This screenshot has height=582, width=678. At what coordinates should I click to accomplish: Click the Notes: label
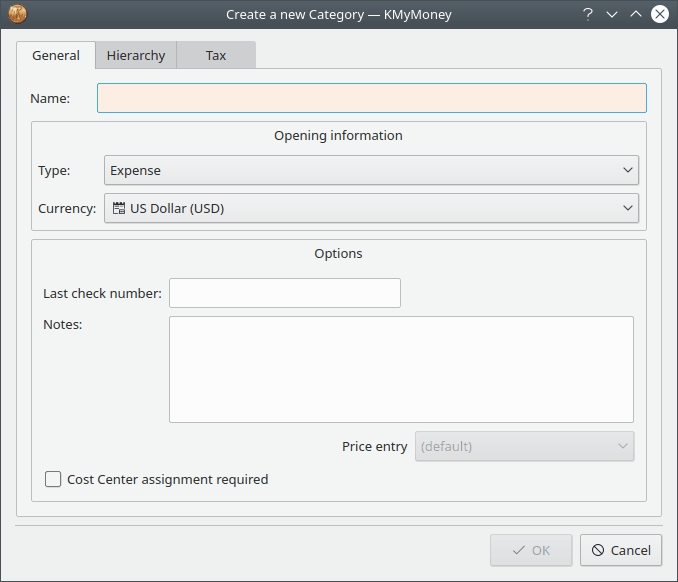point(63,325)
